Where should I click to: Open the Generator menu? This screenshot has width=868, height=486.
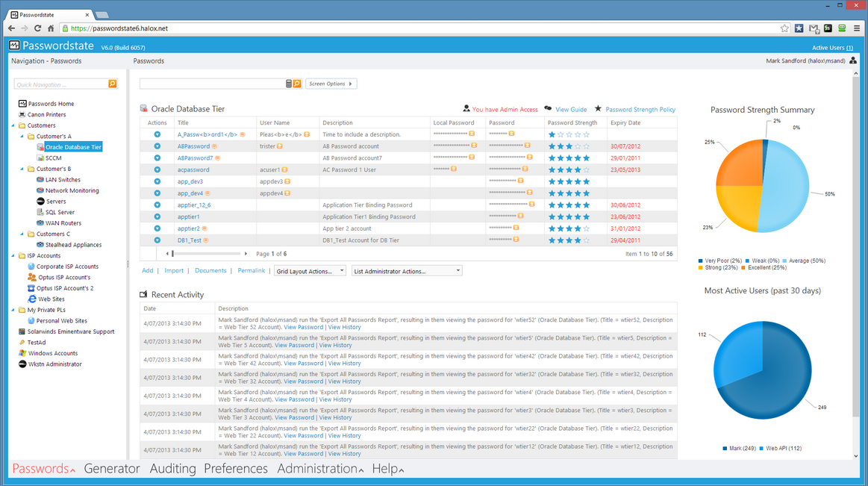click(x=112, y=468)
